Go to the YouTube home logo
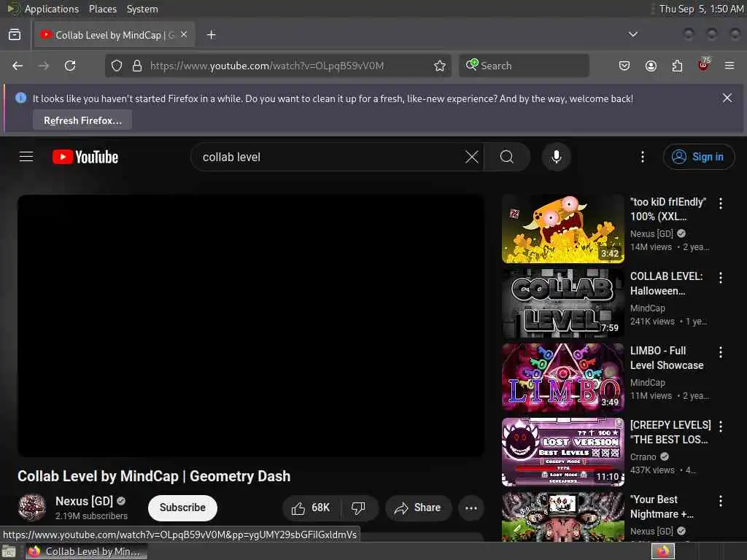This screenshot has width=747, height=560. click(85, 157)
